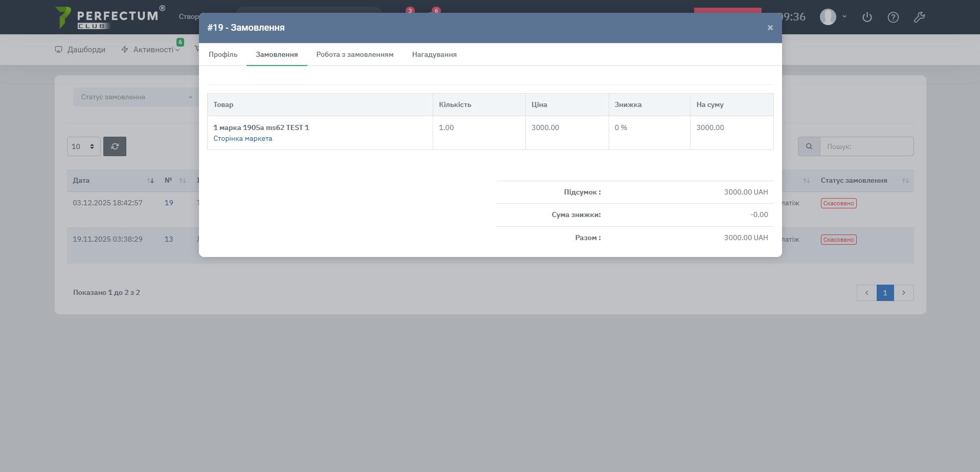Sort by Статус замовлення column arrows
The width and height of the screenshot is (980, 472).
[x=905, y=181]
